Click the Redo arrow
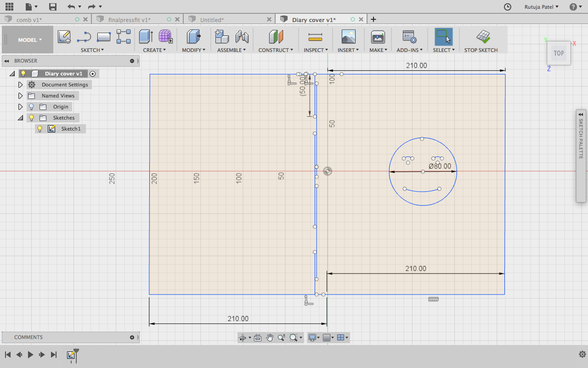Screen dimensions: 588x368 [92, 6]
